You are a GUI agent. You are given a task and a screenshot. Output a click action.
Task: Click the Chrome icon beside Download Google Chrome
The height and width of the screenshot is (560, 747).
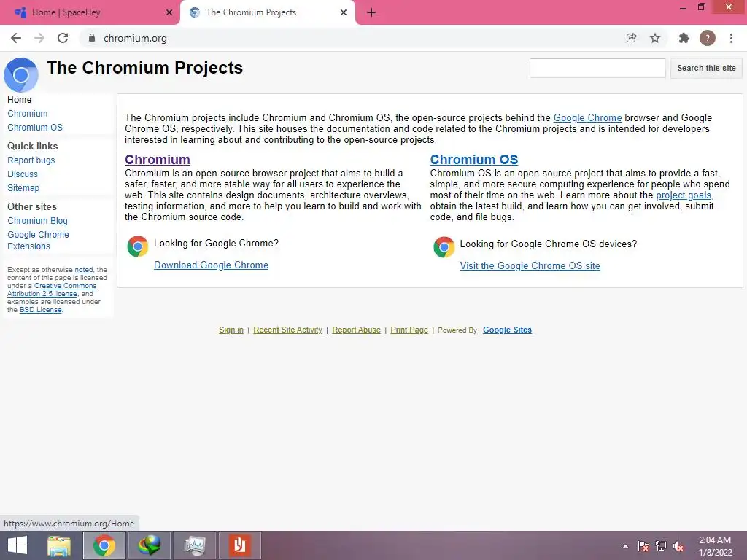point(138,246)
